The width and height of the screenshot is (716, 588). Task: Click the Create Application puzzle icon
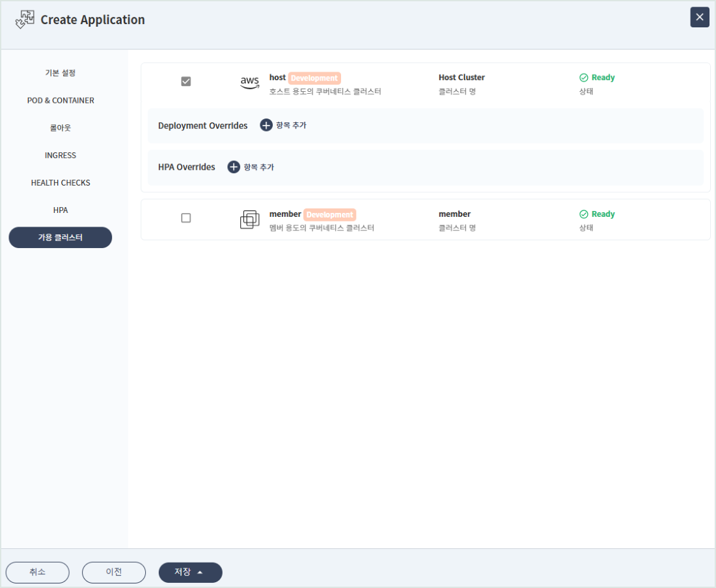pyautogui.click(x=25, y=20)
